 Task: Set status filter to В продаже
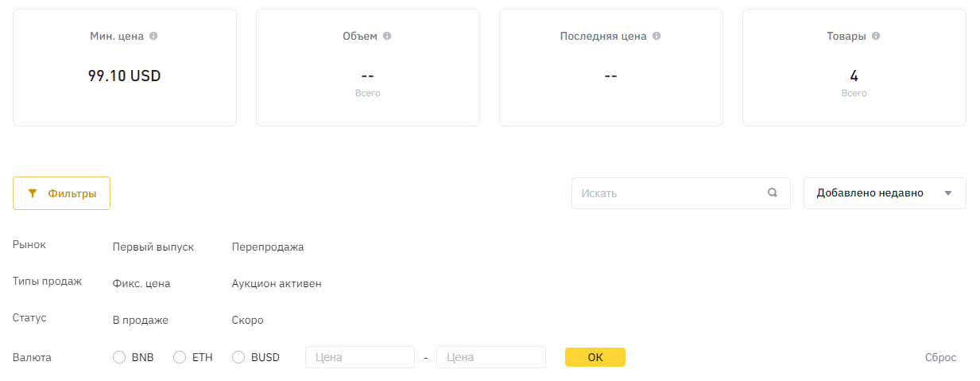pos(141,320)
